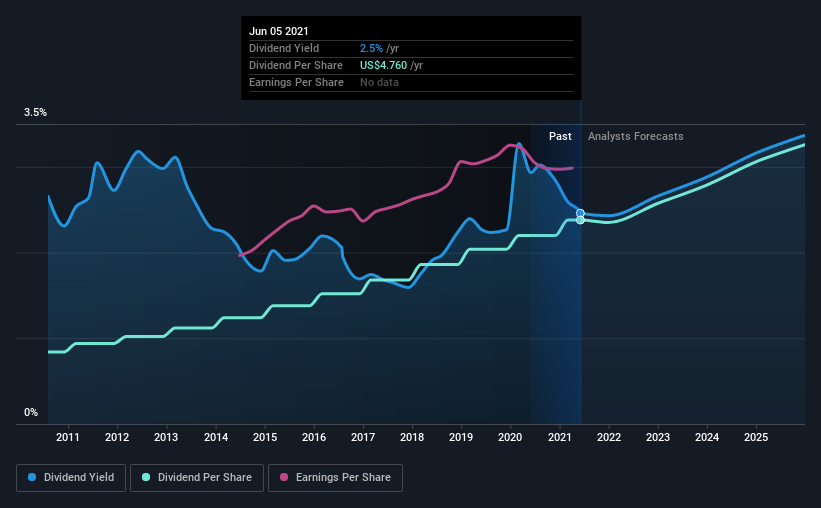
Task: Toggle the Dividend Per Share legend button
Action: point(197,478)
